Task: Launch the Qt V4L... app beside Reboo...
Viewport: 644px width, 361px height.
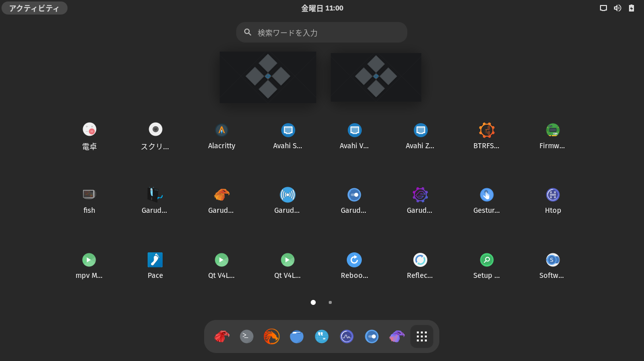Action: tap(288, 265)
